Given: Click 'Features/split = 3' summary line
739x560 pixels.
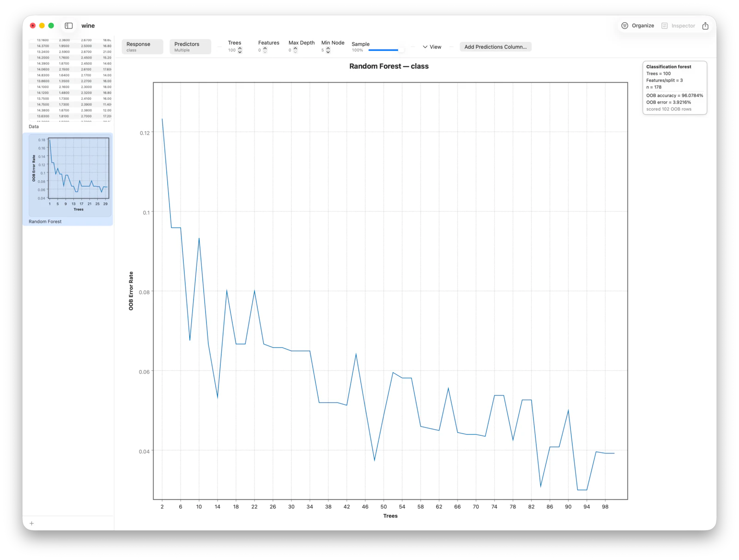Looking at the screenshot, I should tap(664, 80).
